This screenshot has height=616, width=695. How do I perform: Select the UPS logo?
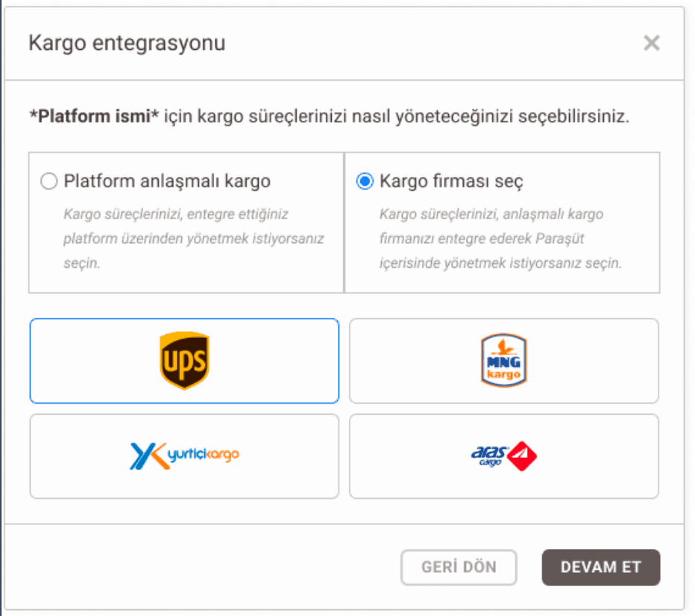184,360
